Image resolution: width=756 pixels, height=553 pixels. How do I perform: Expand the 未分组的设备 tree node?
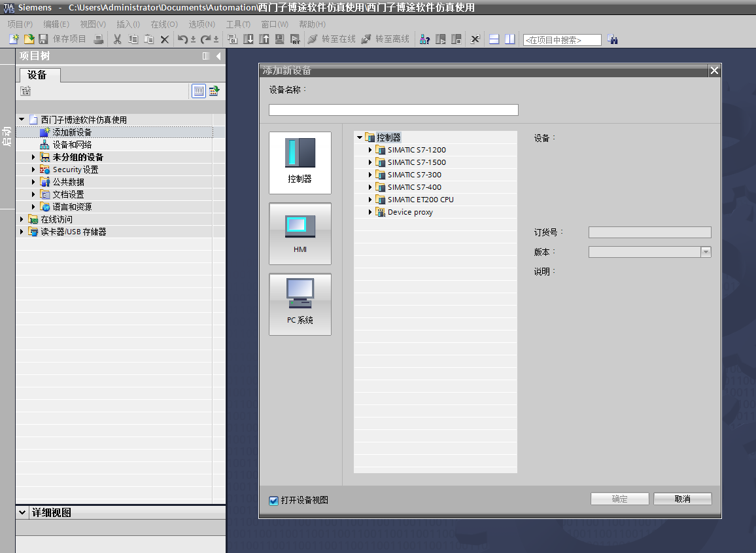33,157
